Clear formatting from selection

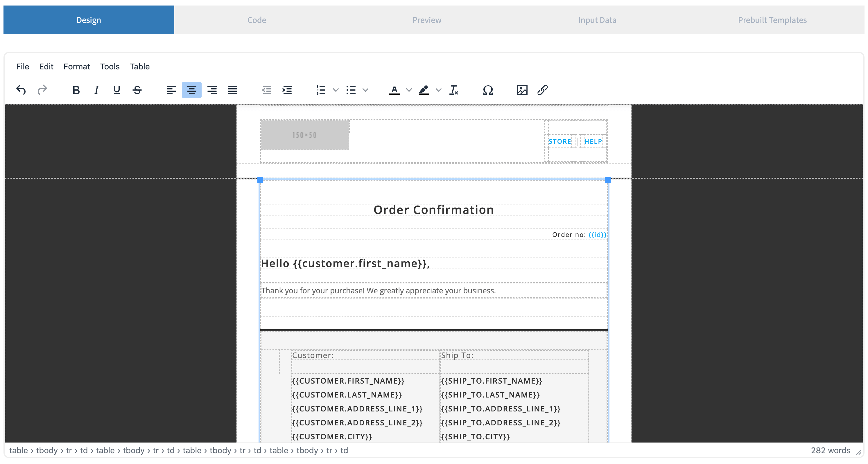pos(454,90)
